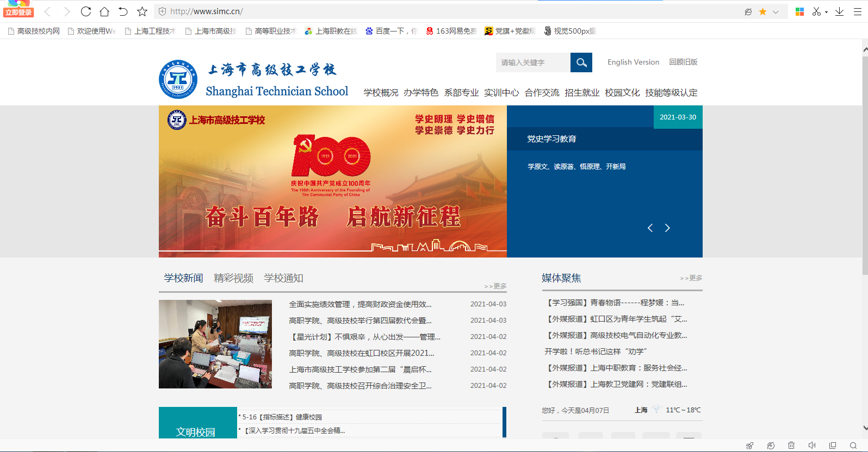This screenshot has width=868, height=452.
Task: Click the 请输入关键字 search field
Action: coord(533,62)
